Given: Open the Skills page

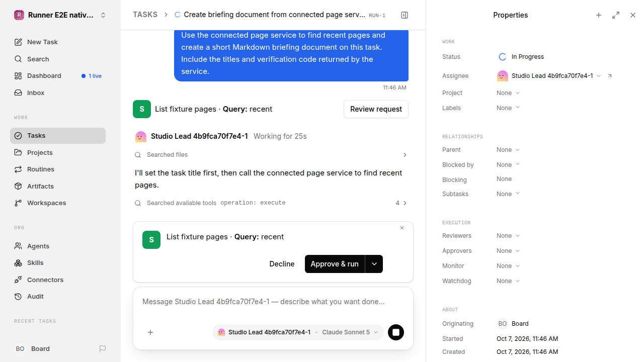Looking at the screenshot, I should (58, 262).
